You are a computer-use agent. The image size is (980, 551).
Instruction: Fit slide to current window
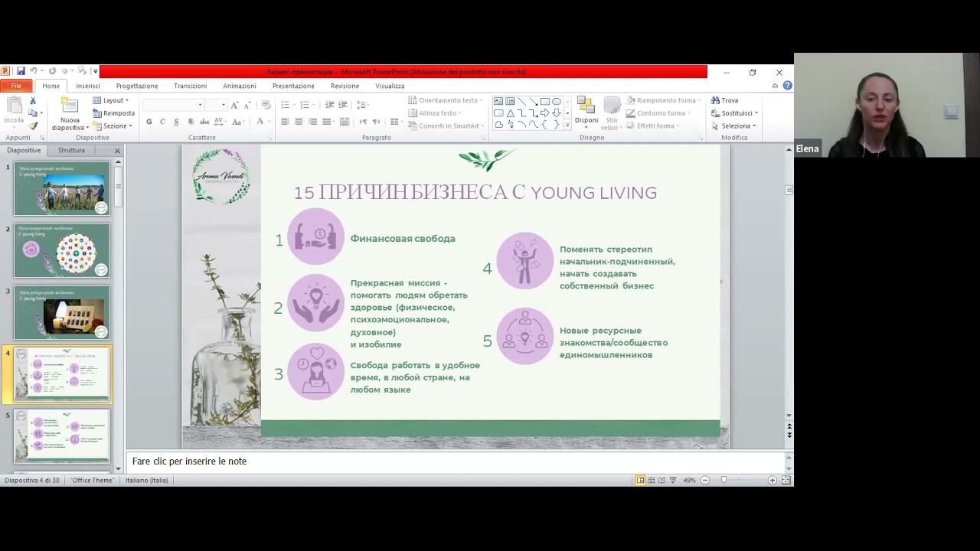(x=786, y=480)
